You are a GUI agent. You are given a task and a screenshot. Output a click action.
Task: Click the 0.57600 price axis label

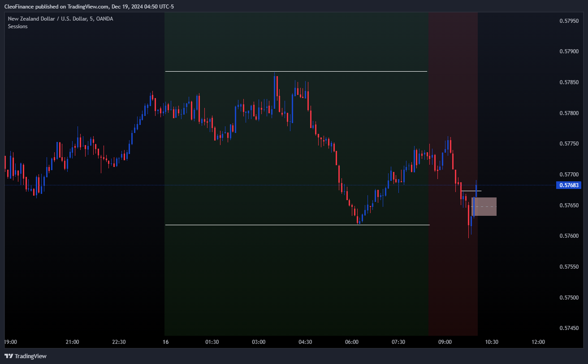pos(568,236)
